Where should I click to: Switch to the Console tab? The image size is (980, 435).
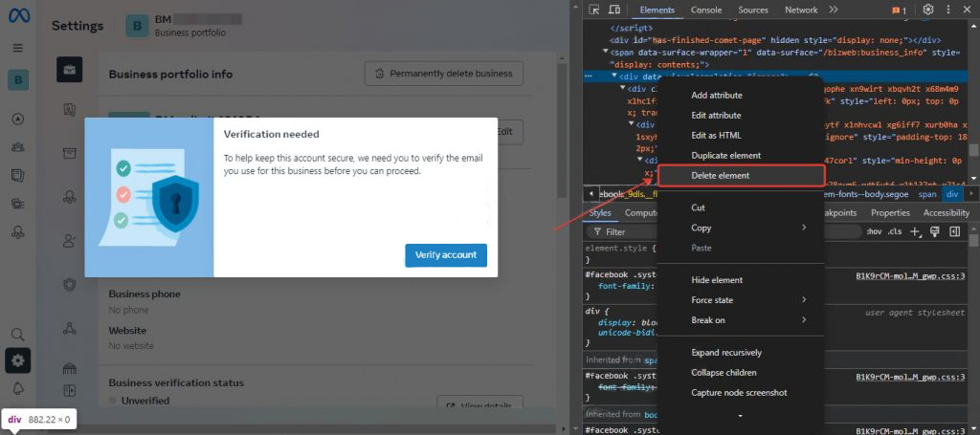pyautogui.click(x=706, y=10)
